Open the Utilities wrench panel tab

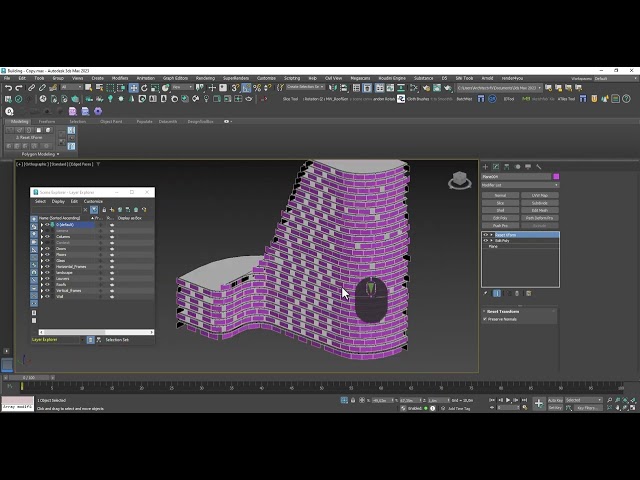point(539,167)
